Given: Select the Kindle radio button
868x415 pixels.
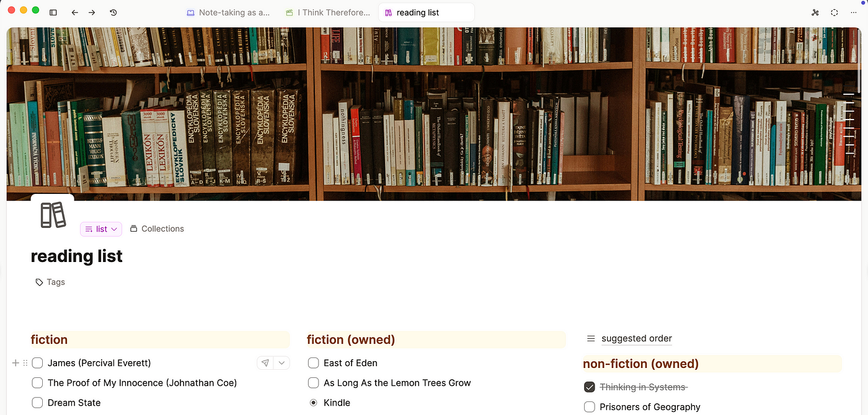Looking at the screenshot, I should click(313, 403).
